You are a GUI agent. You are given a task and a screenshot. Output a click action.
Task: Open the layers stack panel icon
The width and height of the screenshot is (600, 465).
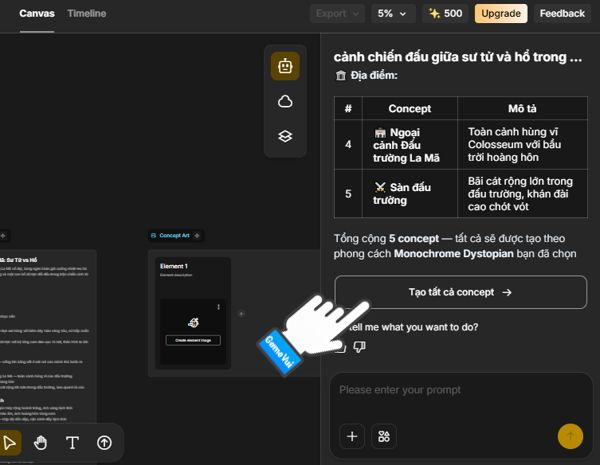[x=285, y=136]
